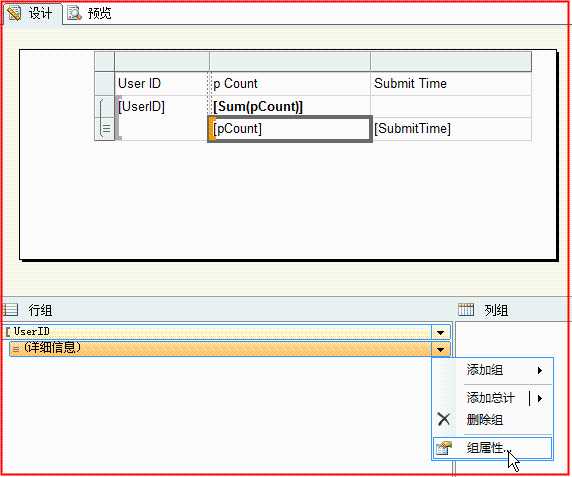The width and height of the screenshot is (572, 477).
Task: Select the p Count header cell
Action: [x=290, y=84]
